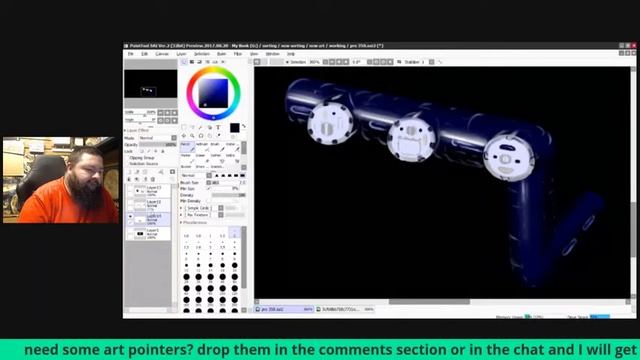The height and width of the screenshot is (360, 640).
Task: Expand the Simple Circle brush shape settings
Action: 182,208
